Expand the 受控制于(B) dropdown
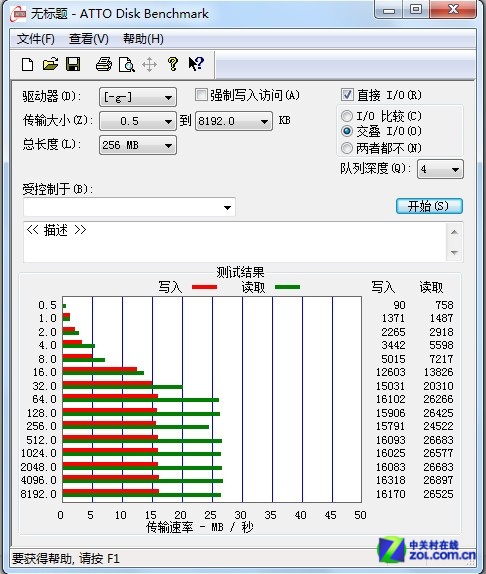 [129, 207]
